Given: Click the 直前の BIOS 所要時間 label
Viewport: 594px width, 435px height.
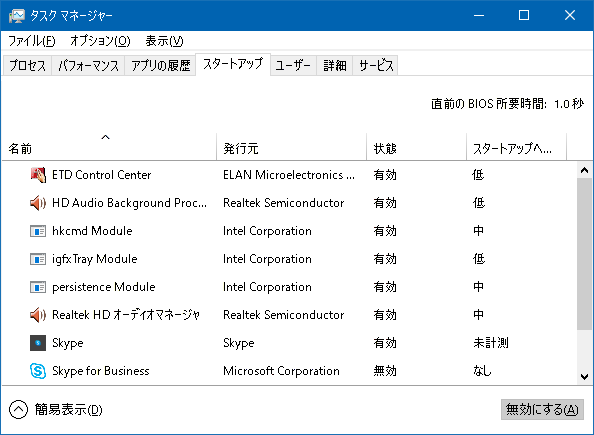Looking at the screenshot, I should coord(489,103).
